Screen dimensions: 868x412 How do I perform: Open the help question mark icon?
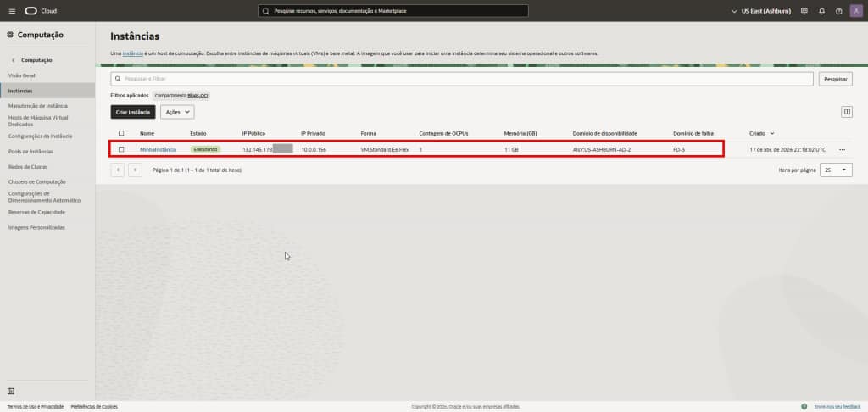(838, 11)
